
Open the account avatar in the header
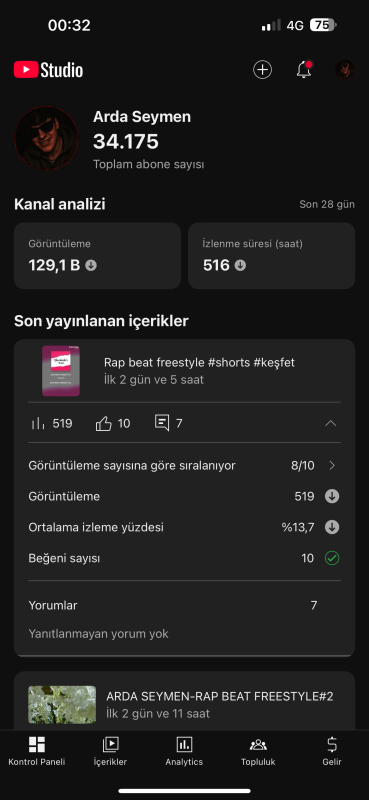coord(345,70)
